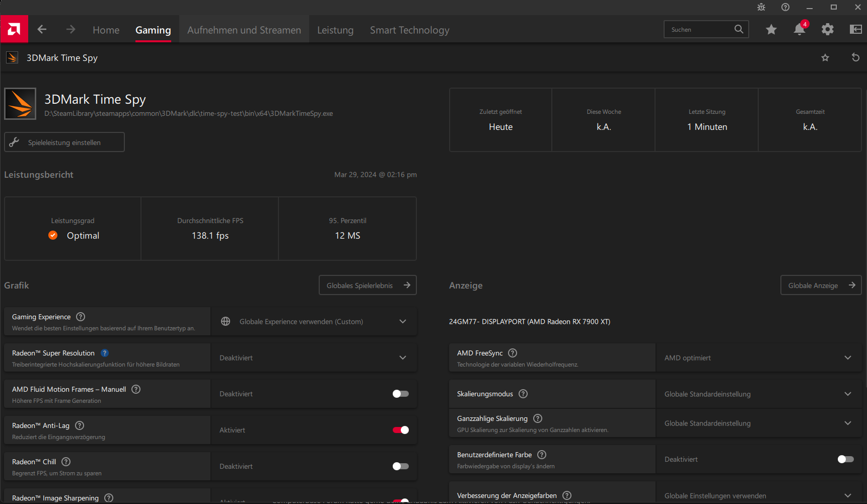
Task: Click the 12 MS percentile value
Action: 348,235
